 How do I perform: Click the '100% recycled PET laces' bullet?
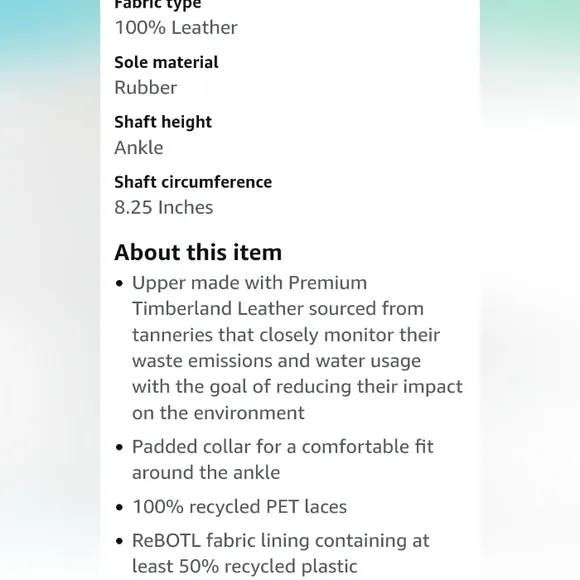tap(239, 507)
